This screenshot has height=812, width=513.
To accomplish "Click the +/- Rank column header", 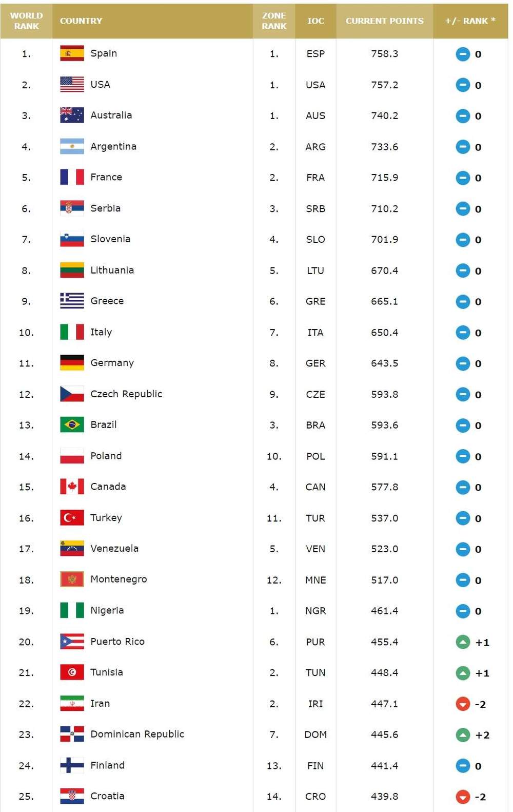I will [470, 21].
